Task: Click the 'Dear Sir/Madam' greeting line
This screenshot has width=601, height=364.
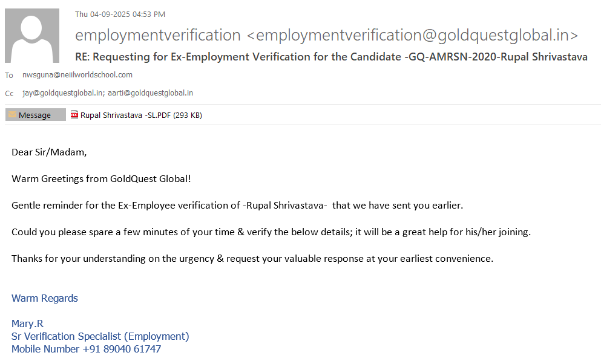Action: [49, 152]
